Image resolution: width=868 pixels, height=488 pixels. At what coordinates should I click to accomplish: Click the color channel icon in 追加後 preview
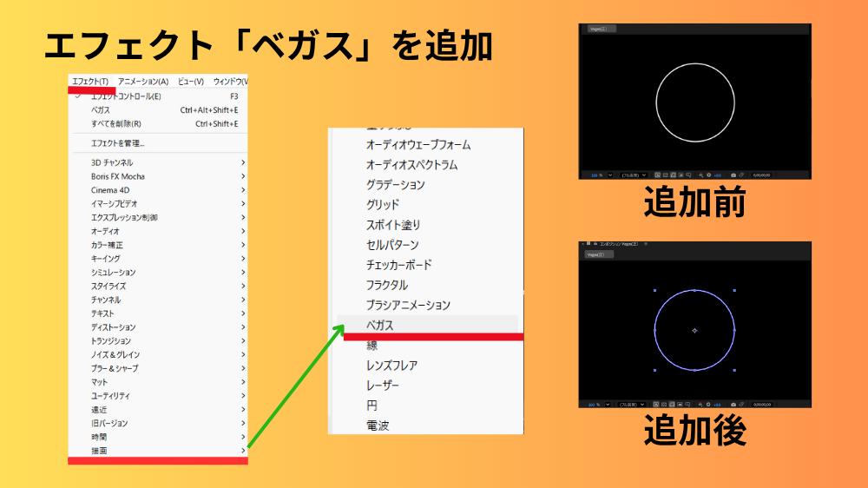(x=701, y=404)
